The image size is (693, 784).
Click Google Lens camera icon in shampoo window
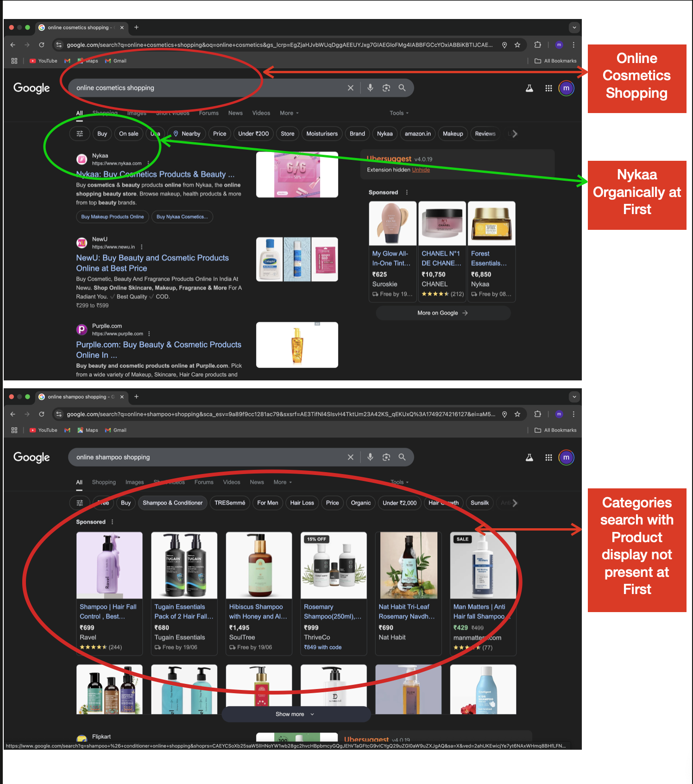point(386,457)
